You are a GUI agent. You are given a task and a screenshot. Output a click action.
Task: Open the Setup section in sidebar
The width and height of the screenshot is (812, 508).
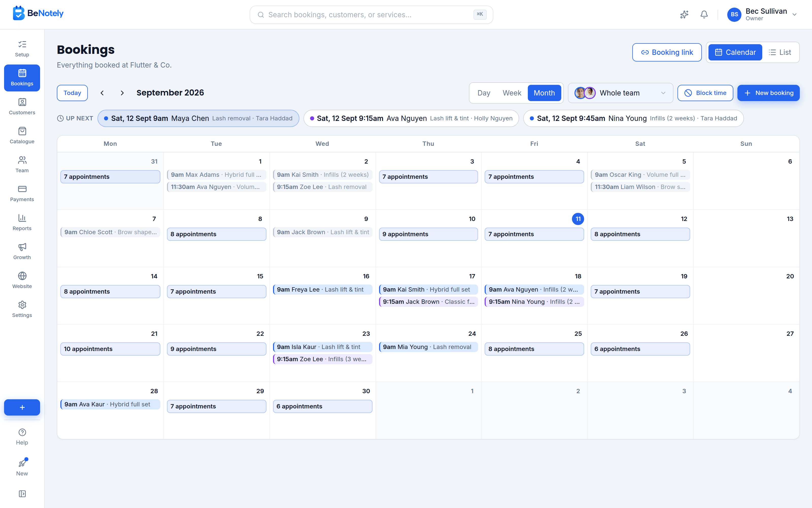point(22,49)
